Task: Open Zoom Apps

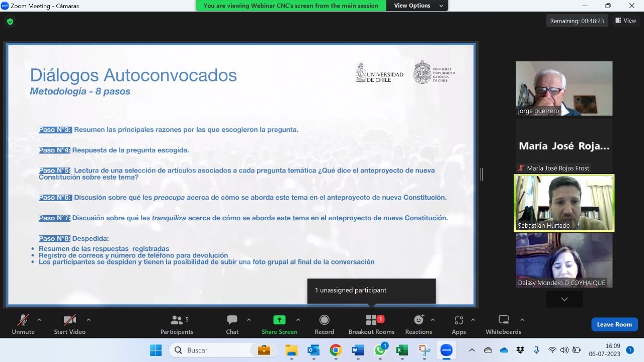Action: pos(458,324)
